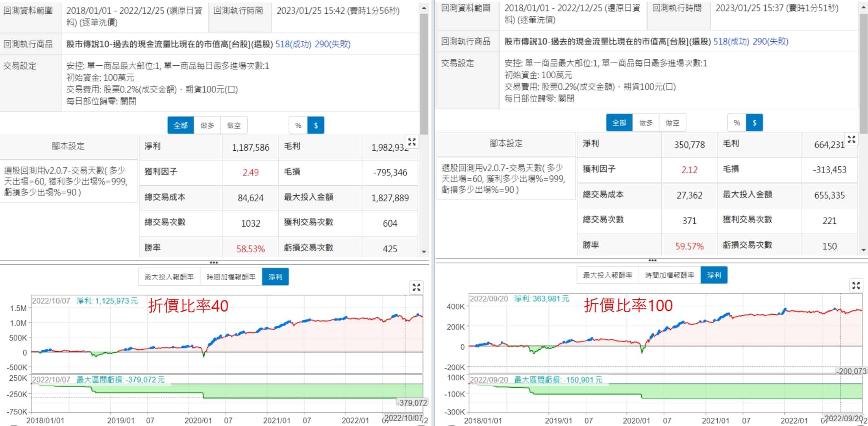Select left 最大投入報酬率 chart tab
The image size is (868, 426).
pos(169,277)
